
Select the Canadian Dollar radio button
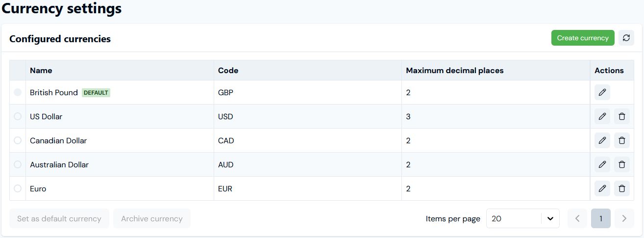click(x=18, y=140)
